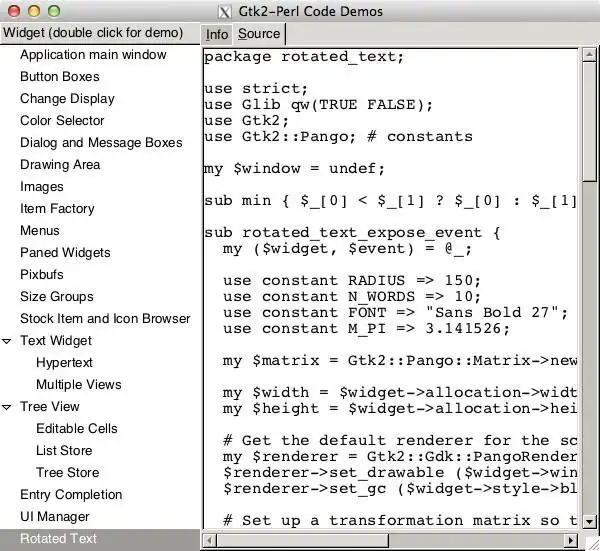600x551 pixels.
Task: Click '# Get the default renderer' comment
Action: coord(400,441)
